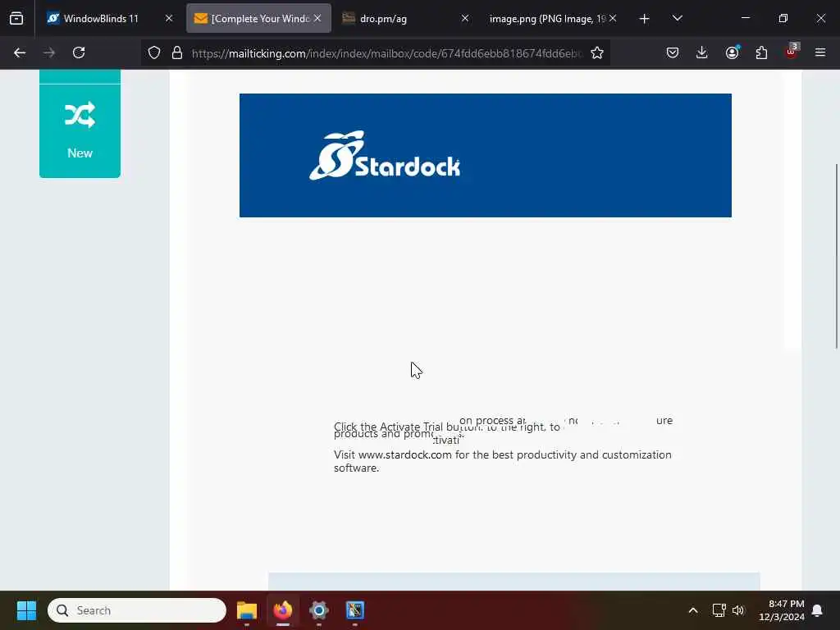
Task: Save page to Pocket
Action: click(x=673, y=52)
